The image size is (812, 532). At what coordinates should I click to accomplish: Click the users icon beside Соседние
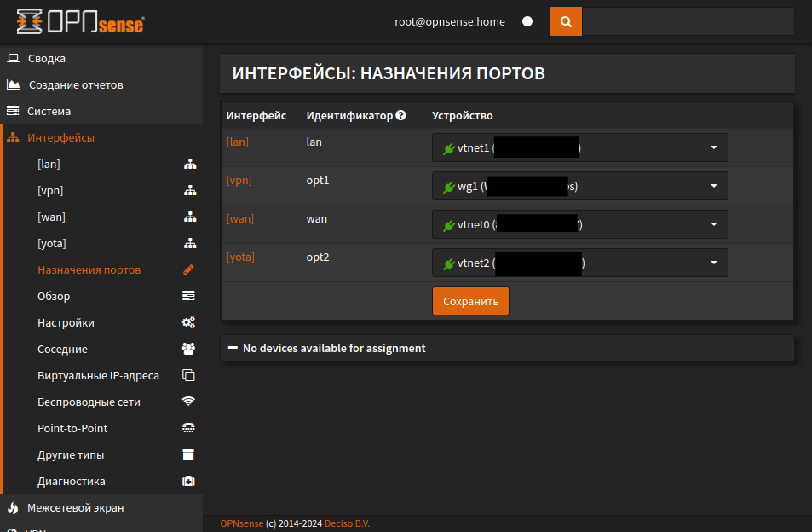click(x=188, y=349)
